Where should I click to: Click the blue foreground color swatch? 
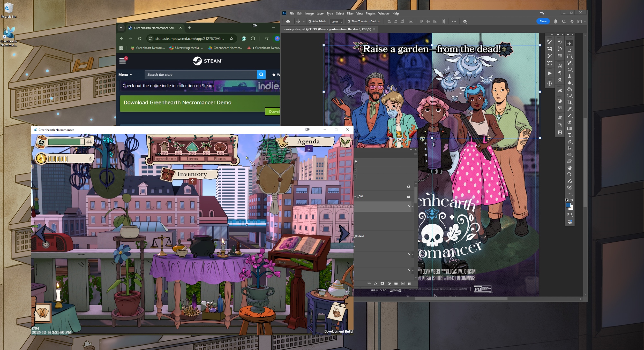click(568, 205)
